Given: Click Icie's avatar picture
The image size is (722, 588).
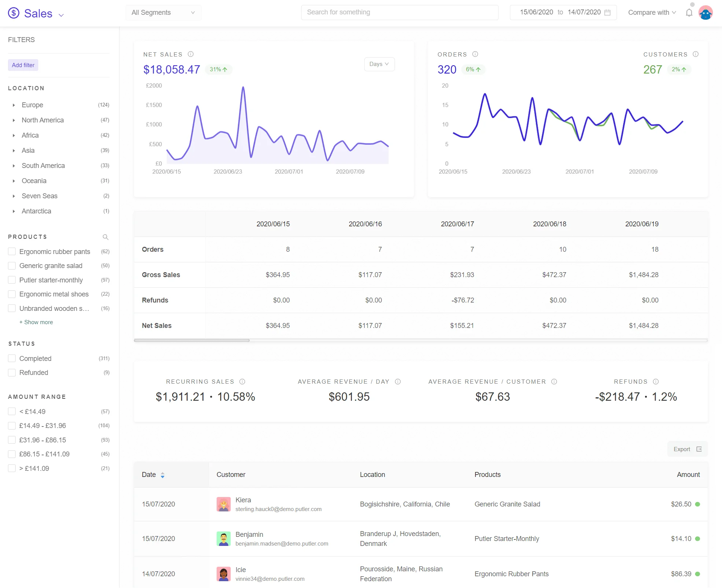Looking at the screenshot, I should tap(223, 574).
